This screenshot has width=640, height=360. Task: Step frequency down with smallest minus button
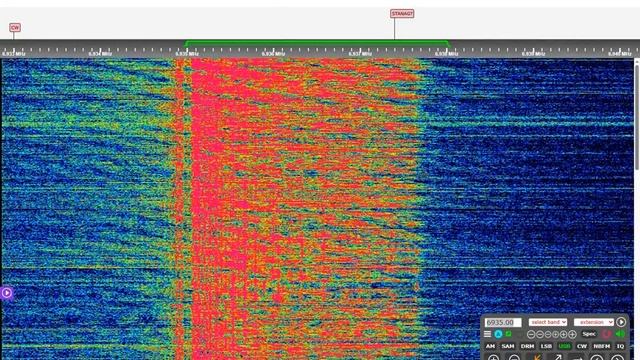tap(548, 334)
